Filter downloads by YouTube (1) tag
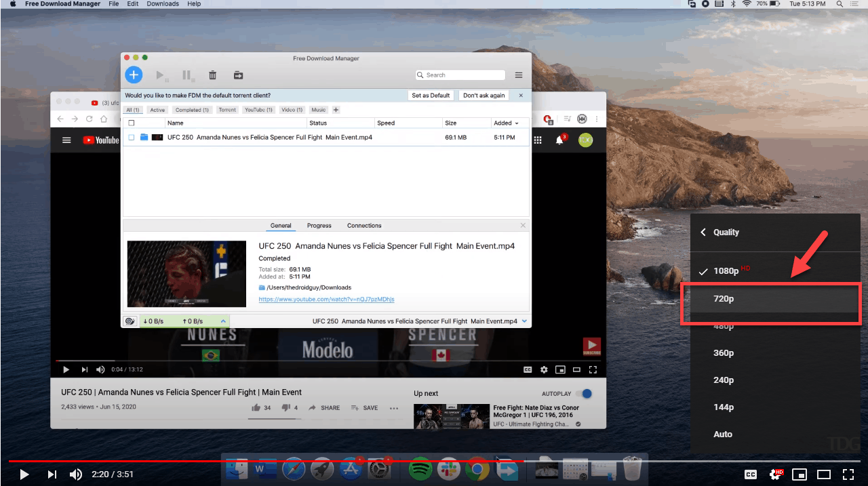This screenshot has height=486, width=868. [258, 110]
